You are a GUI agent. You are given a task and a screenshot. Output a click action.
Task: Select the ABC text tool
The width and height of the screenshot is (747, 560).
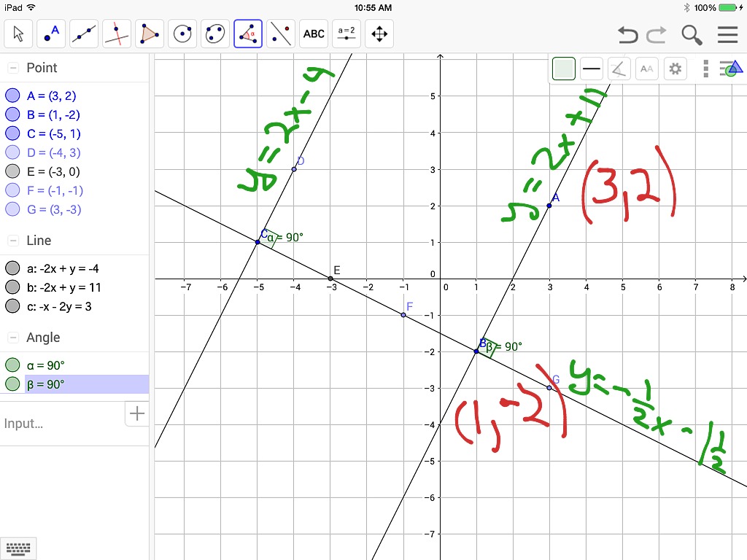pos(314,34)
